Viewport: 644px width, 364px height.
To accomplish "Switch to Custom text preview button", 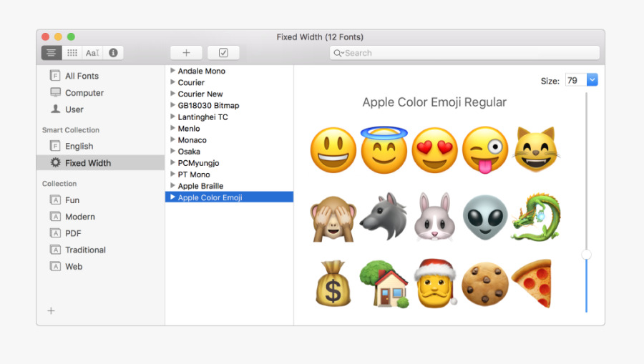I will (x=92, y=53).
